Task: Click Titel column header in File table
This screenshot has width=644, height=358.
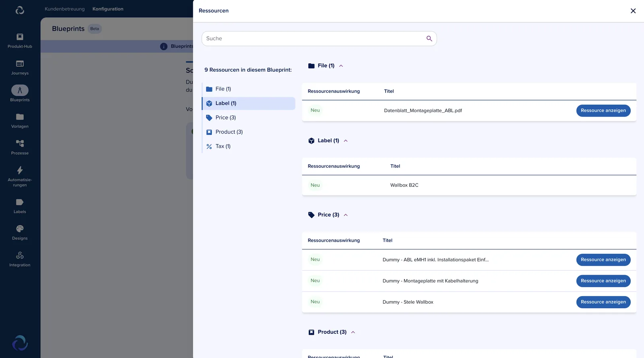Action: pyautogui.click(x=389, y=91)
